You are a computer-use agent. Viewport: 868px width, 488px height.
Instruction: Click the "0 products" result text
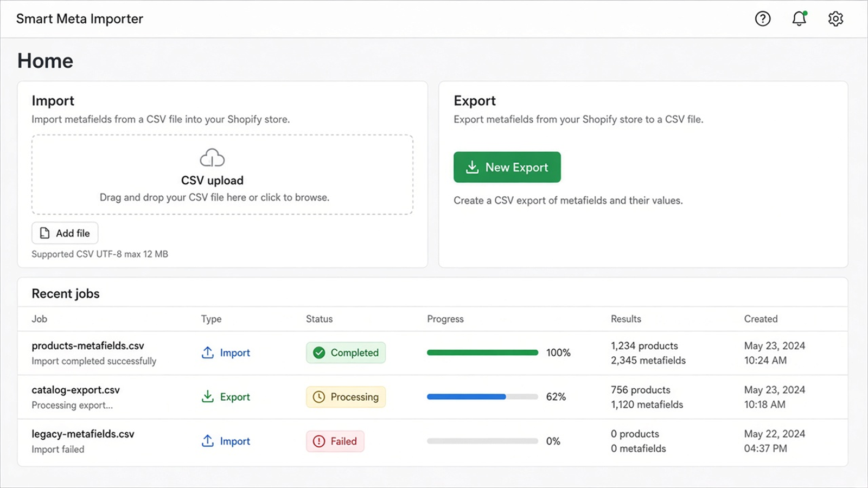tap(635, 434)
